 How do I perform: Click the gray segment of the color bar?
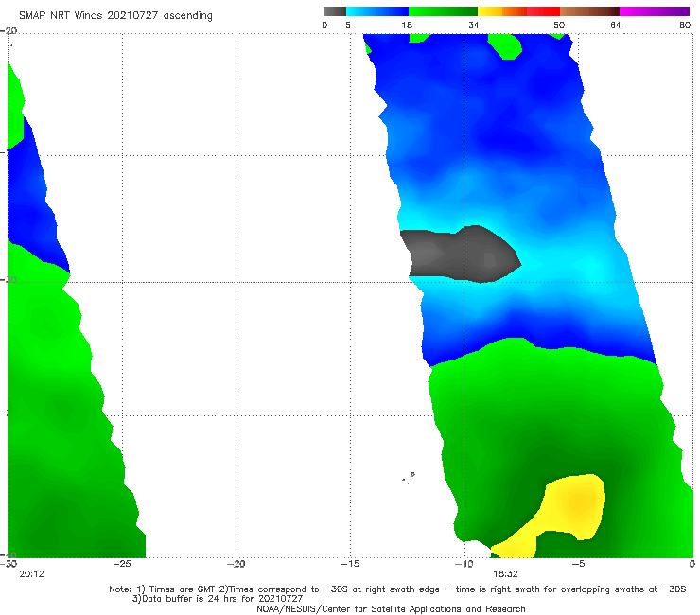335,11
